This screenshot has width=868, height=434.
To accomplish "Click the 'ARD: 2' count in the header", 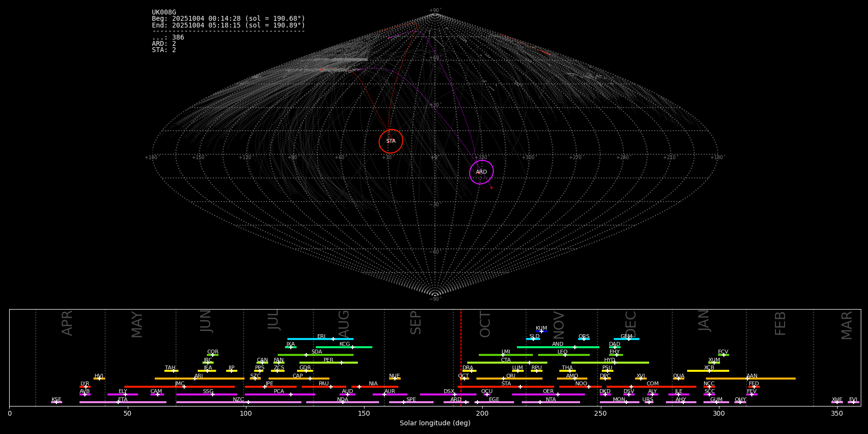I will (x=164, y=44).
